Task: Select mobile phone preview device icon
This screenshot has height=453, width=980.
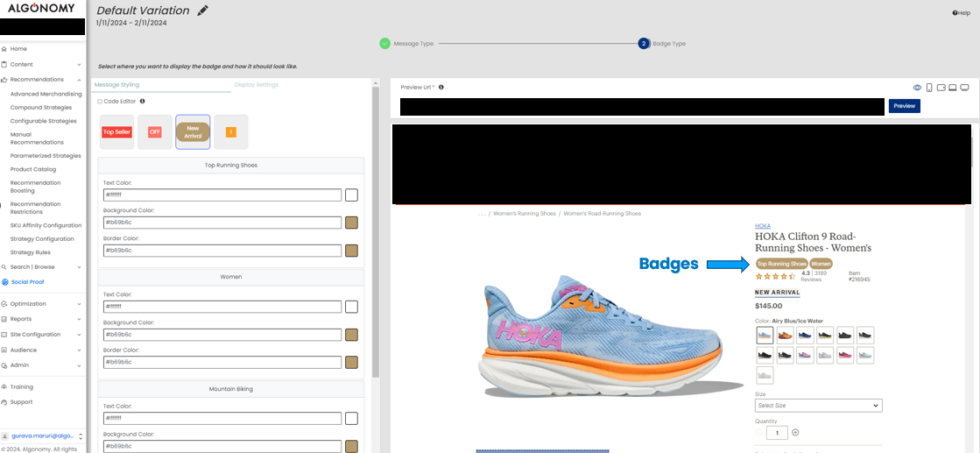Action: click(x=929, y=88)
